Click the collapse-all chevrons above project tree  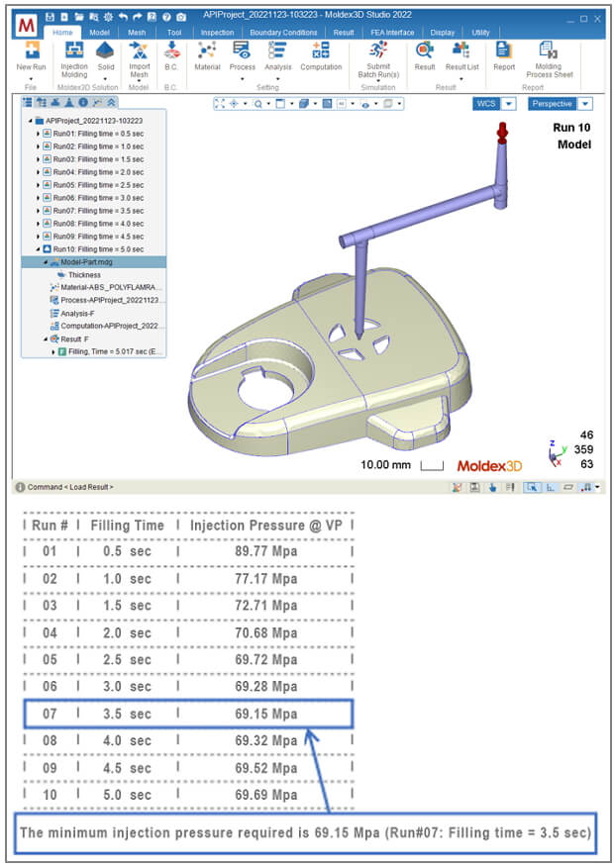click(x=111, y=102)
